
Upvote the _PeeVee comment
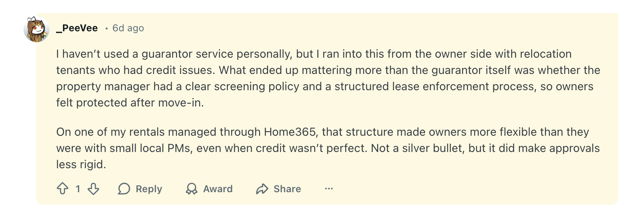coord(63,189)
